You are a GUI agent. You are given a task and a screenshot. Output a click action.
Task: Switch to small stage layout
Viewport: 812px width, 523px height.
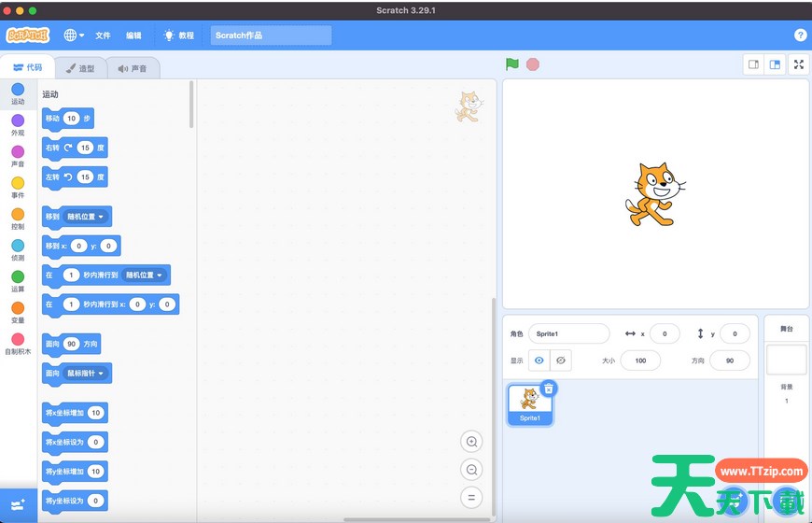(754, 64)
